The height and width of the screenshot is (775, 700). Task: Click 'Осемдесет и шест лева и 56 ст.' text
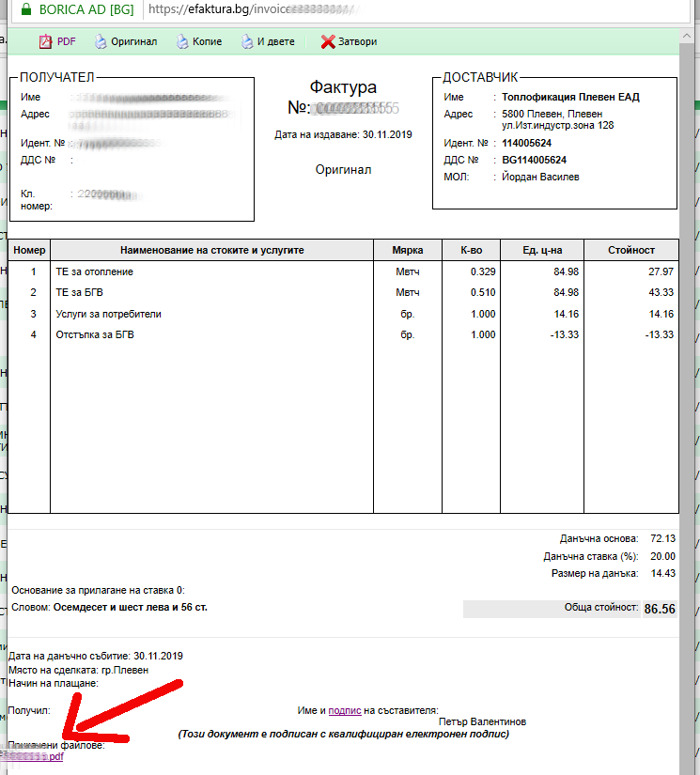point(130,608)
